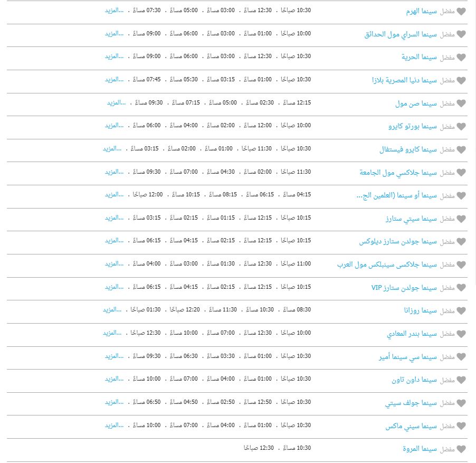Select the 10:30 مساءً showtime at سينما المروة
Screen dimensions: 476x463
point(297,448)
